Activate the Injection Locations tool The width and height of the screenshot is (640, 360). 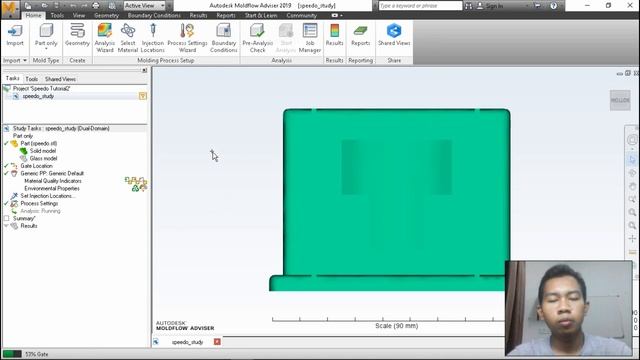click(153, 38)
